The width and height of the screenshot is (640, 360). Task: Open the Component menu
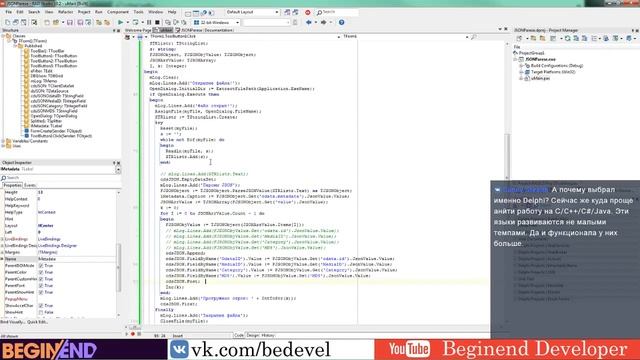[x=118, y=12]
